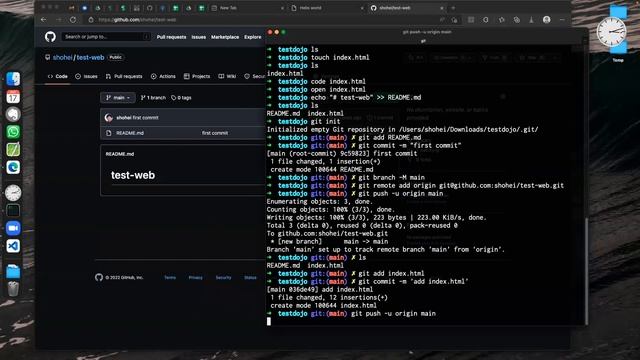Open the repository Projects tab
The image size is (640, 360).
coord(197,76)
